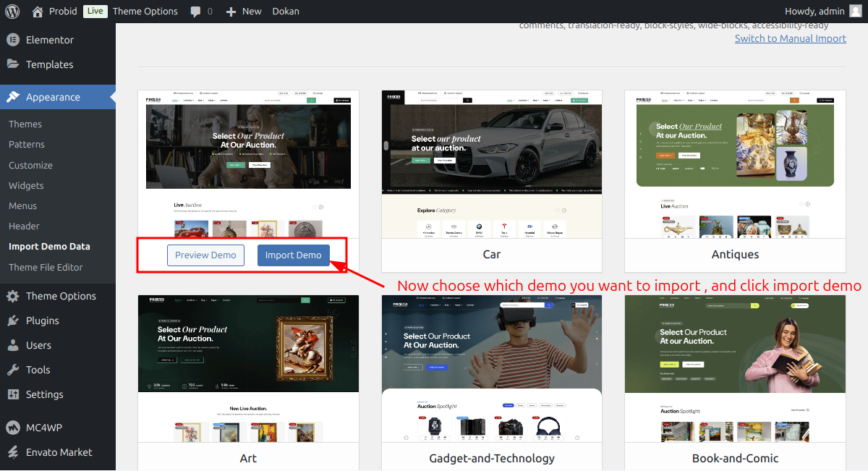The image size is (868, 471).
Task: Click the plus icon beside New
Action: pos(231,12)
